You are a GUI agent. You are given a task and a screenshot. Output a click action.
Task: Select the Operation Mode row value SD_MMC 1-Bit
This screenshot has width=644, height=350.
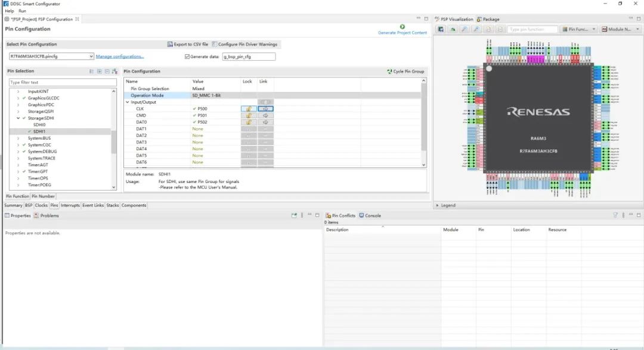[206, 95]
